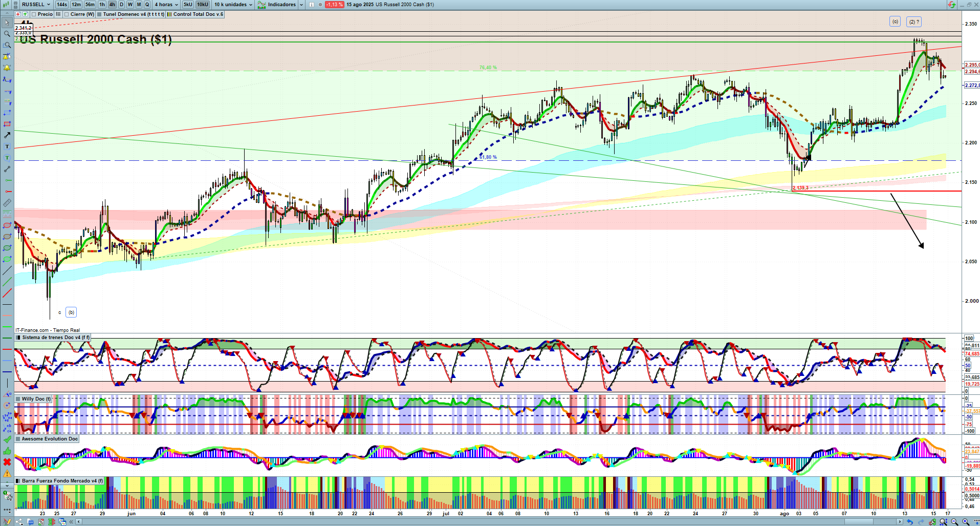
Task: Switch to the quarterly Q timeframe
Action: coord(147,5)
